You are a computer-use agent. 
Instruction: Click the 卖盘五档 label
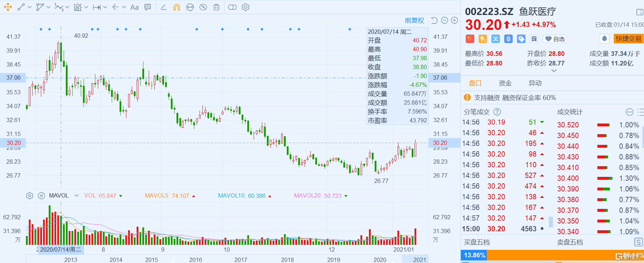tap(570, 242)
